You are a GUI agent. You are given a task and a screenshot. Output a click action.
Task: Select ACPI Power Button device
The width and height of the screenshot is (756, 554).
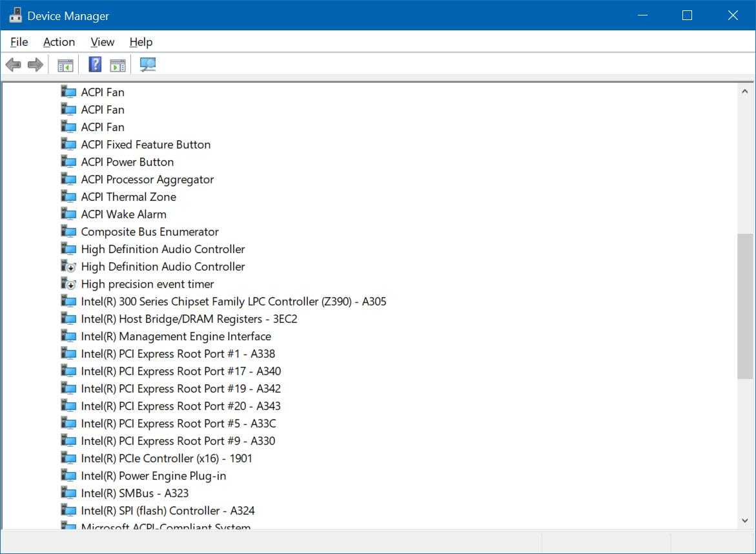127,162
